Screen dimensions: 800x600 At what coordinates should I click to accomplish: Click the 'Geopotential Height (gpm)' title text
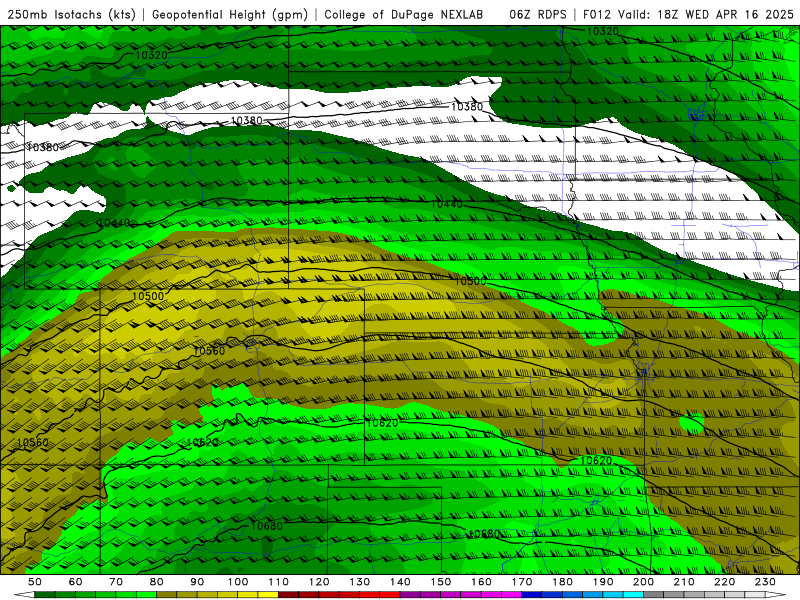pos(230,15)
